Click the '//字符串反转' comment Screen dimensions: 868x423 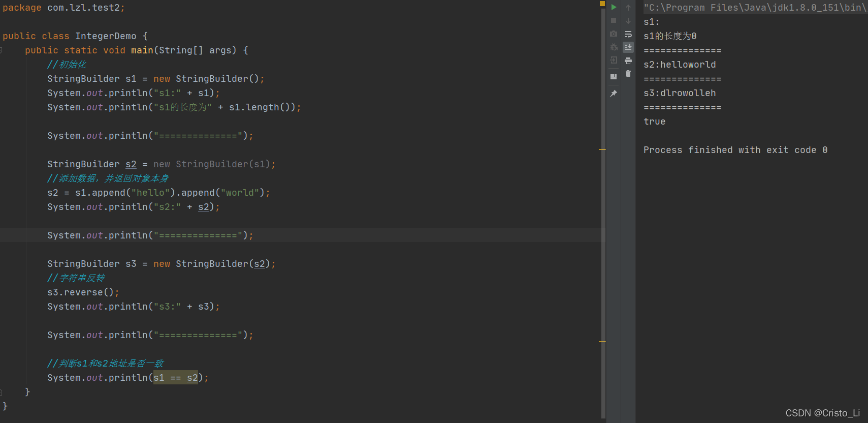pyautogui.click(x=76, y=278)
